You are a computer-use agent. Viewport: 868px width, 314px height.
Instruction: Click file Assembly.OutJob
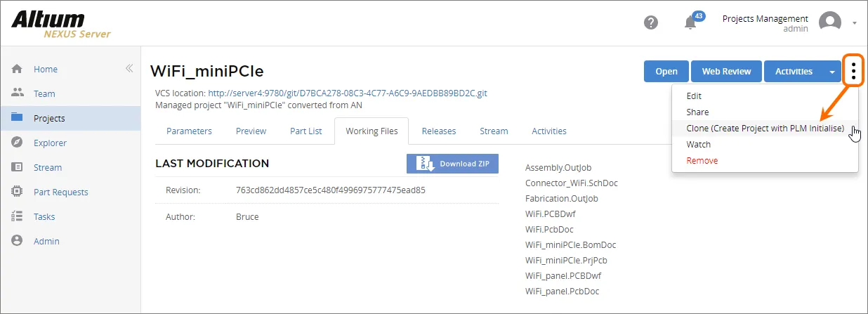tap(558, 168)
